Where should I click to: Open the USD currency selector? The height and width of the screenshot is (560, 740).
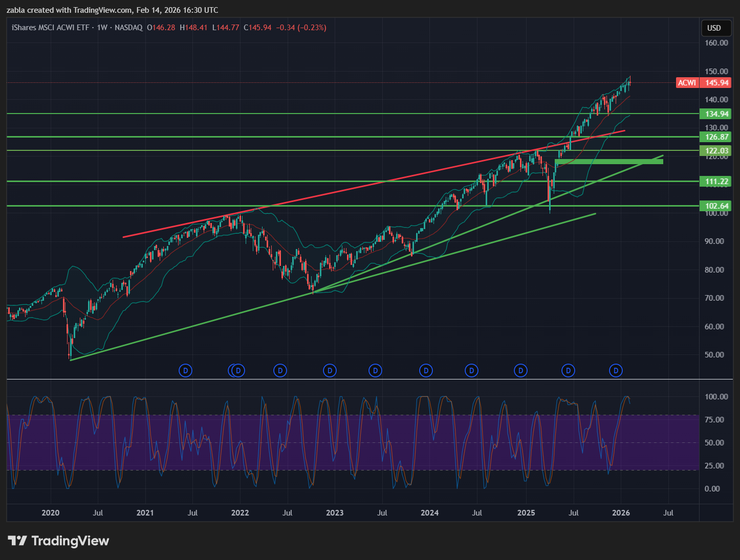[714, 28]
